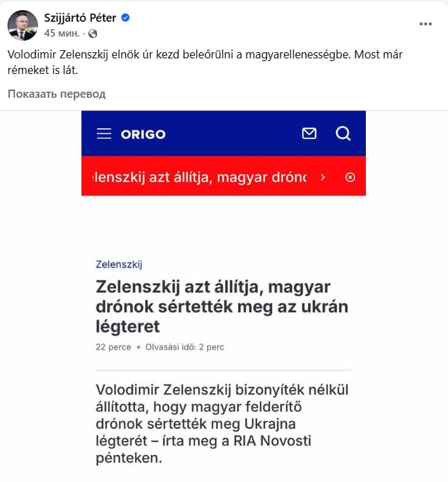448x482 pixels.
Task: Open the article headline about magyar drónok
Action: point(222,306)
